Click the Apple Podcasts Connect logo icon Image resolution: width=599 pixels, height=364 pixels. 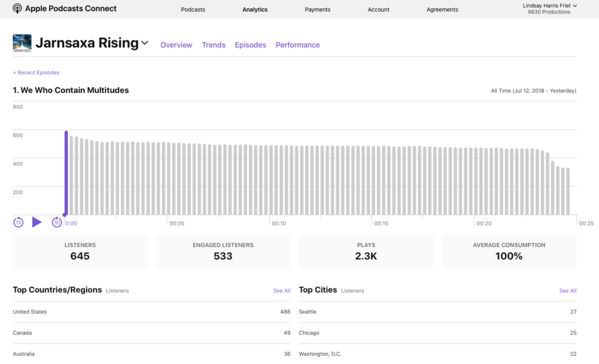point(18,9)
